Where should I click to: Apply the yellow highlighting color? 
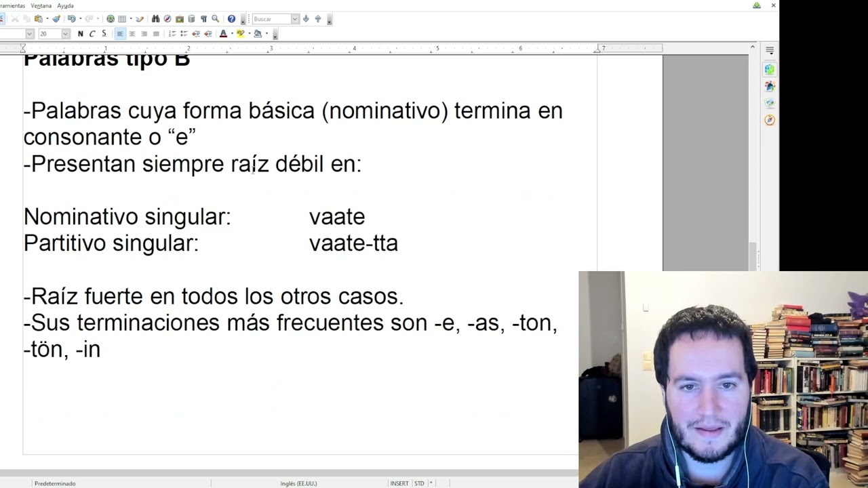240,34
